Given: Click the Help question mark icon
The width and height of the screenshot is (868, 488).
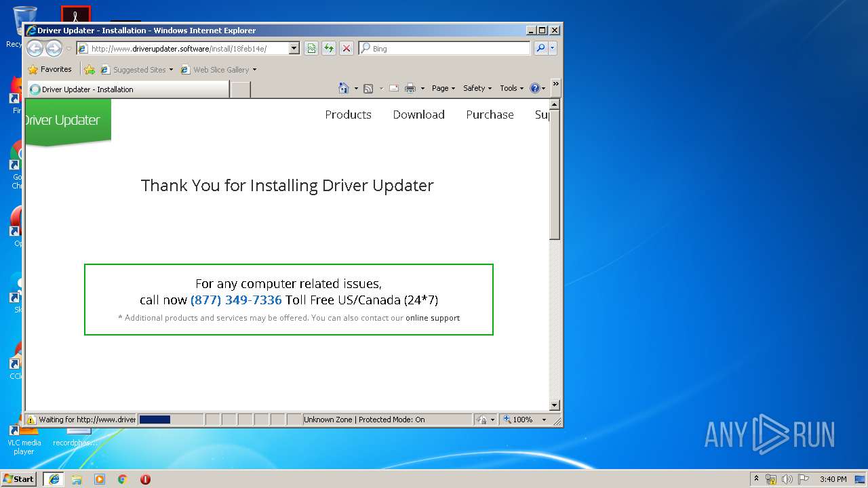Looking at the screenshot, I should point(534,88).
